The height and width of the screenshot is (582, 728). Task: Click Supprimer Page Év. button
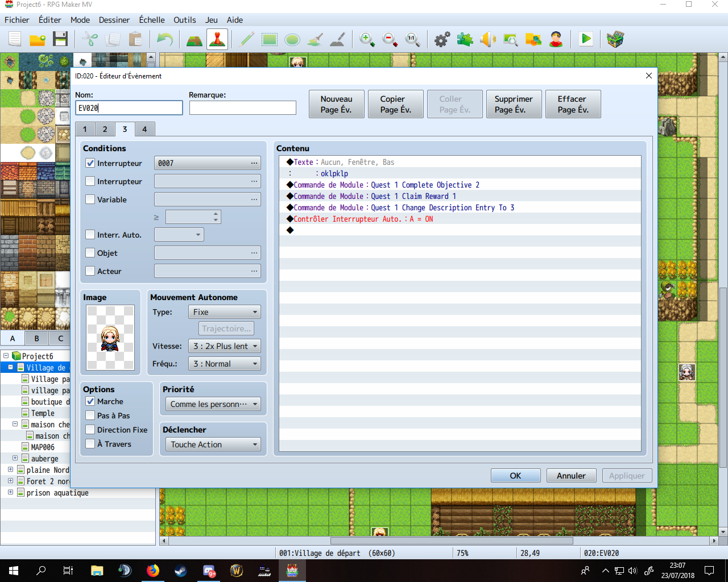click(514, 104)
